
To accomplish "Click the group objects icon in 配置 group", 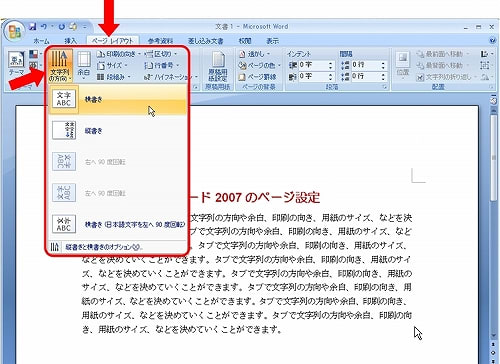I will pos(485,65).
